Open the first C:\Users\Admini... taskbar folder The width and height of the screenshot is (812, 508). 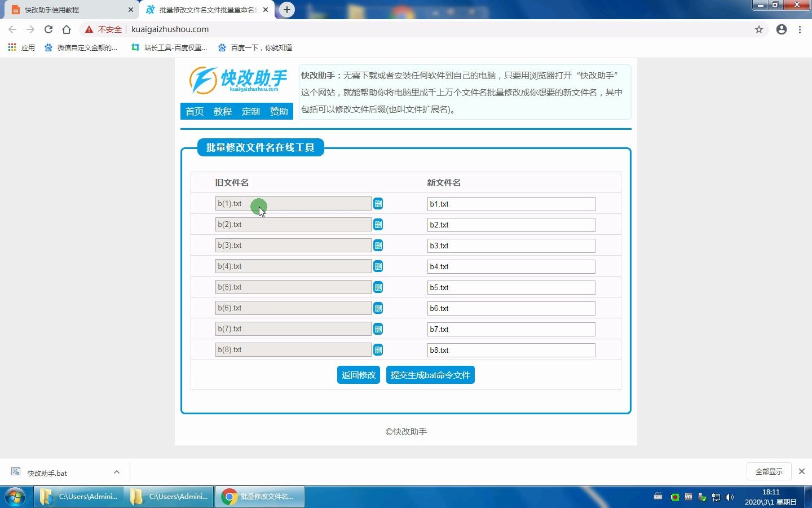pos(78,497)
